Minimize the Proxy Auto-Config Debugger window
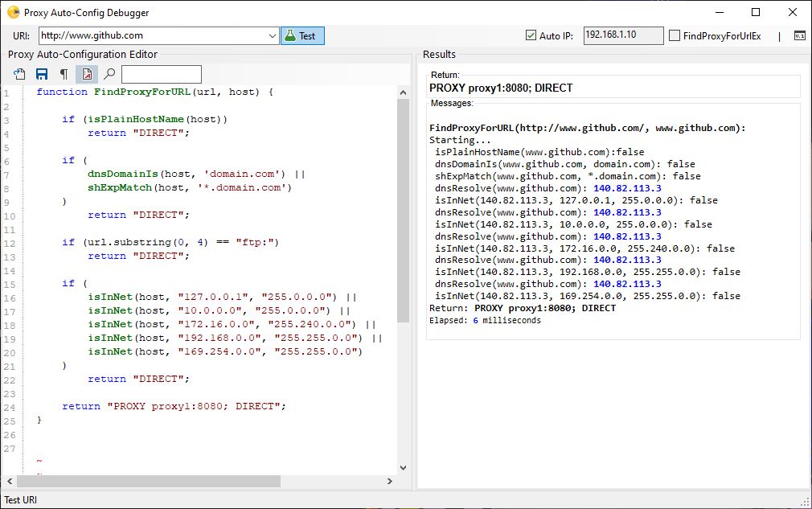This screenshot has height=509, width=812. click(720, 12)
